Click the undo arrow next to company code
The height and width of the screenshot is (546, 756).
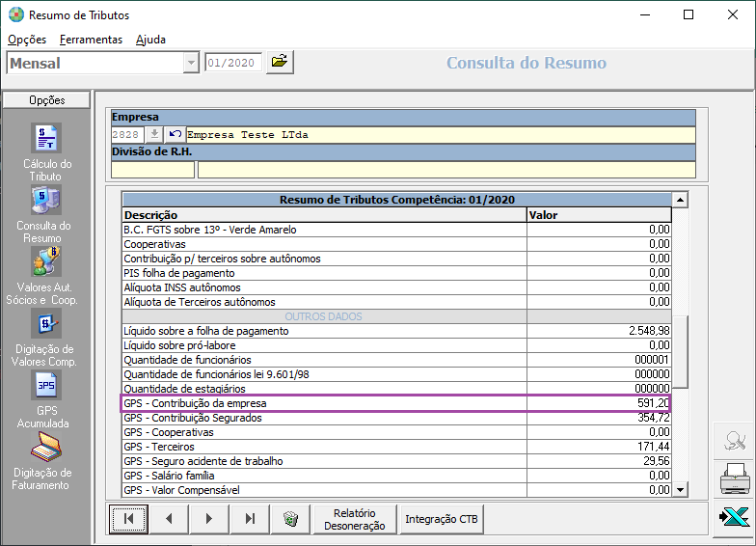click(x=175, y=134)
